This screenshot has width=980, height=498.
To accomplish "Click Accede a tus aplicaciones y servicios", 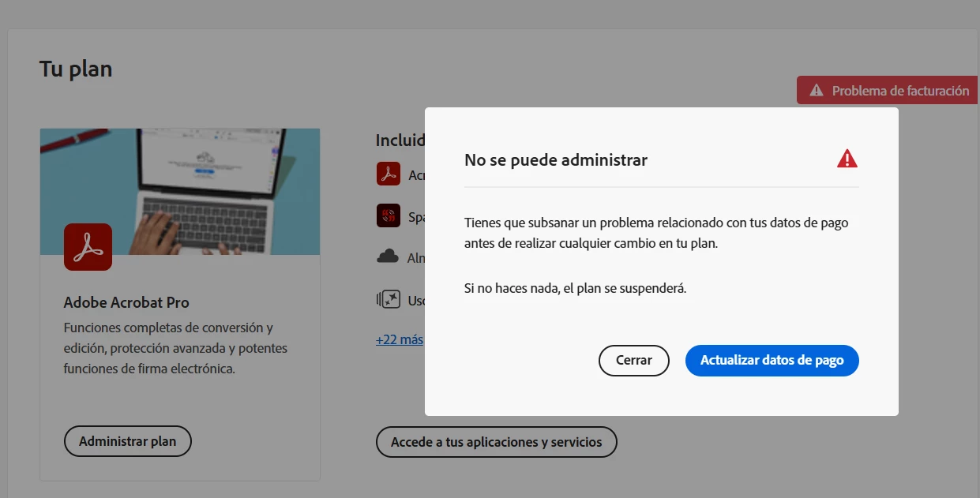I will coord(496,442).
